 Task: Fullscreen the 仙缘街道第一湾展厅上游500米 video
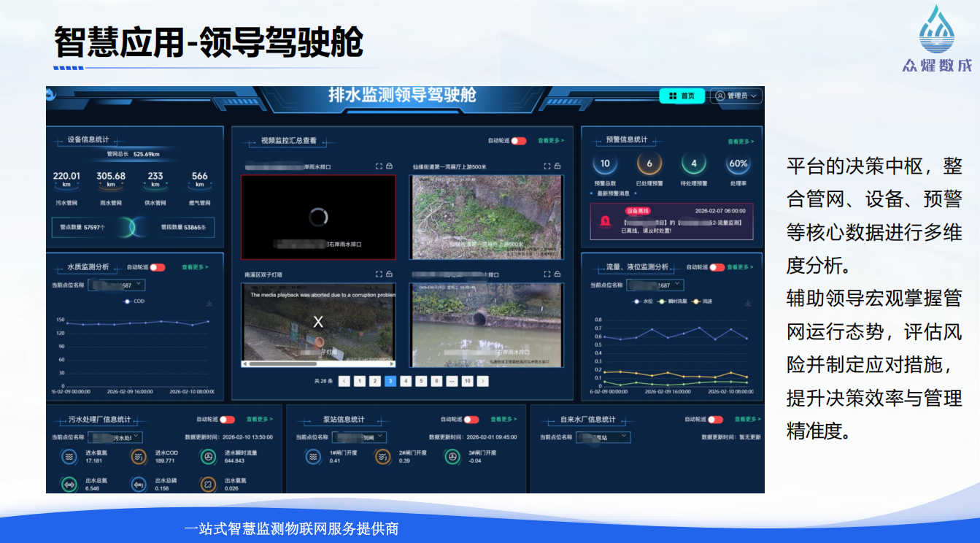coord(547,166)
